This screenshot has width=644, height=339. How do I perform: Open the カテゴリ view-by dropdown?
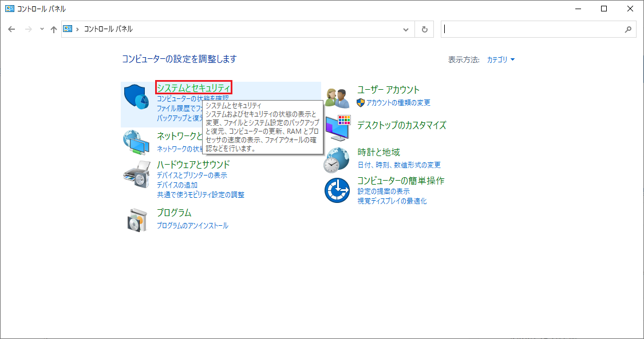click(x=500, y=59)
